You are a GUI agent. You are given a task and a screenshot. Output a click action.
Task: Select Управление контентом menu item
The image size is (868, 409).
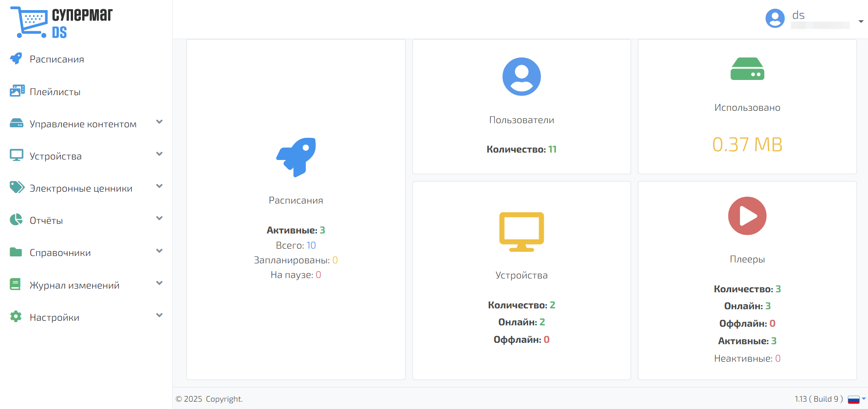(x=83, y=124)
